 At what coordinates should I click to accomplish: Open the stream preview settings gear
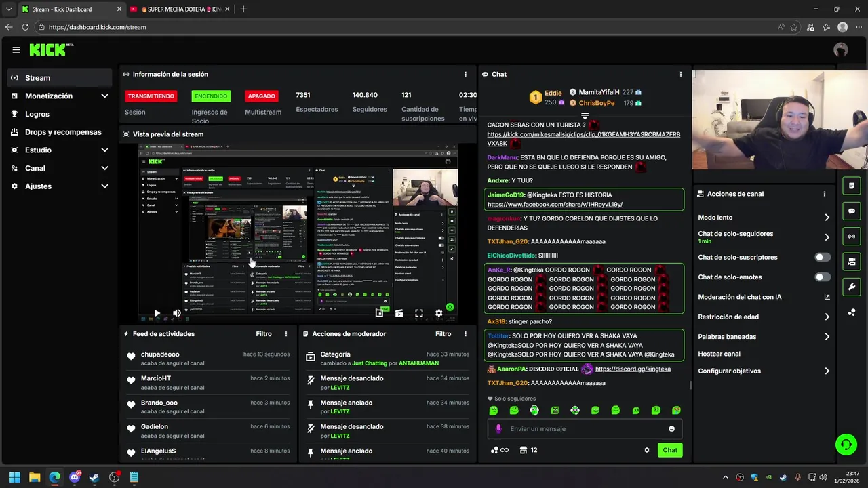(439, 313)
